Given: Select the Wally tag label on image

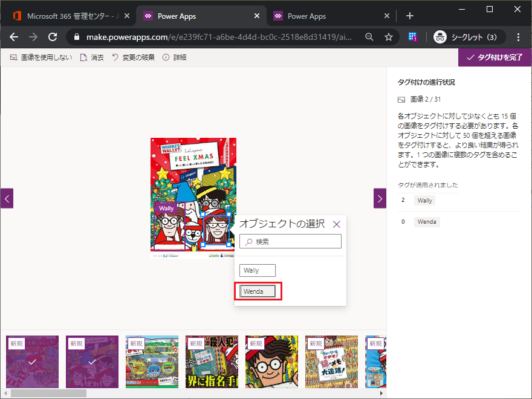Looking at the screenshot, I should (166, 209).
